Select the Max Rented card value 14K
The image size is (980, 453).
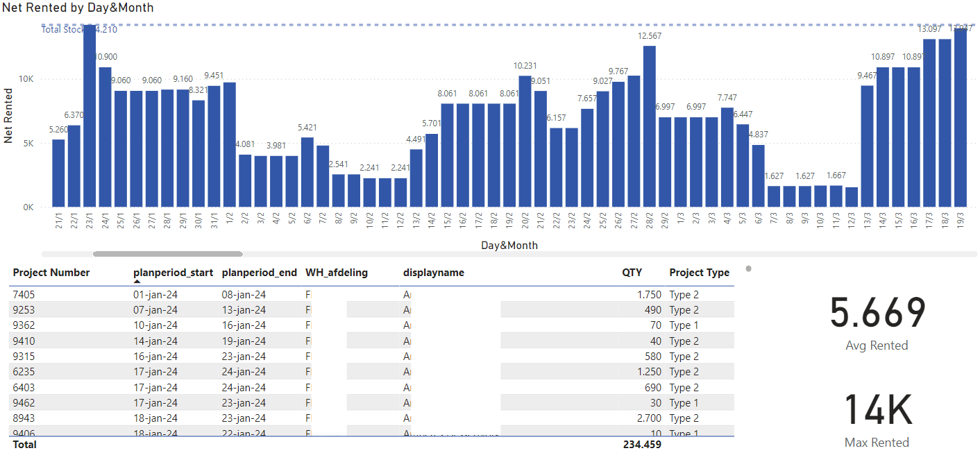(877, 410)
